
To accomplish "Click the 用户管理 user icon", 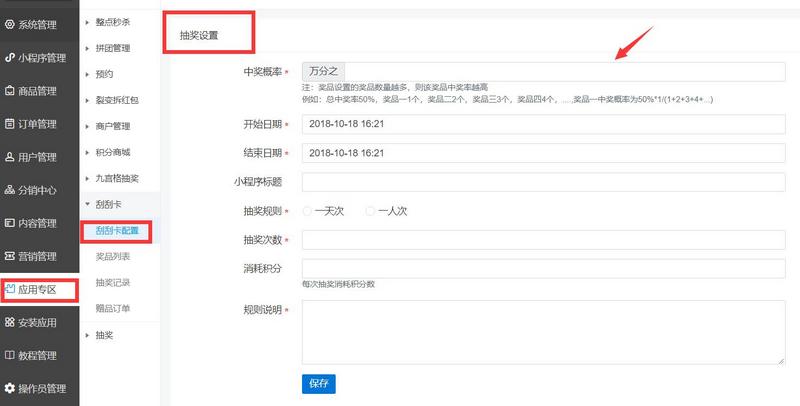I will (x=11, y=157).
